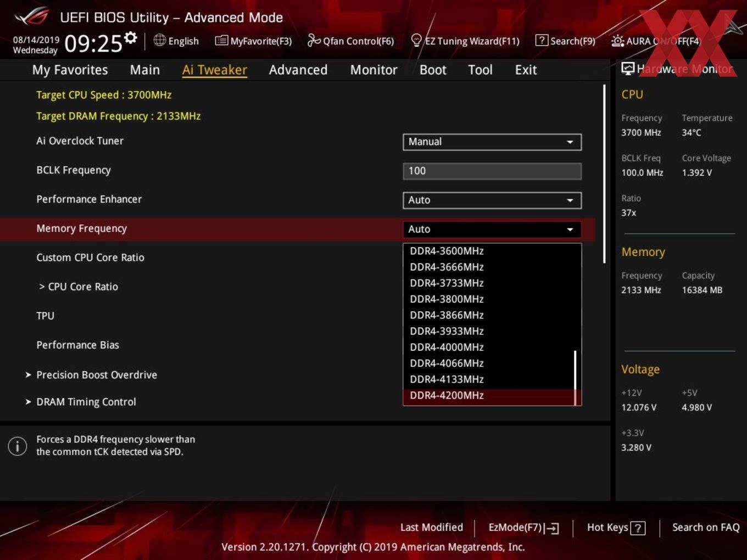Image resolution: width=747 pixels, height=560 pixels.
Task: Select Performance Bias setting row
Action: click(78, 345)
